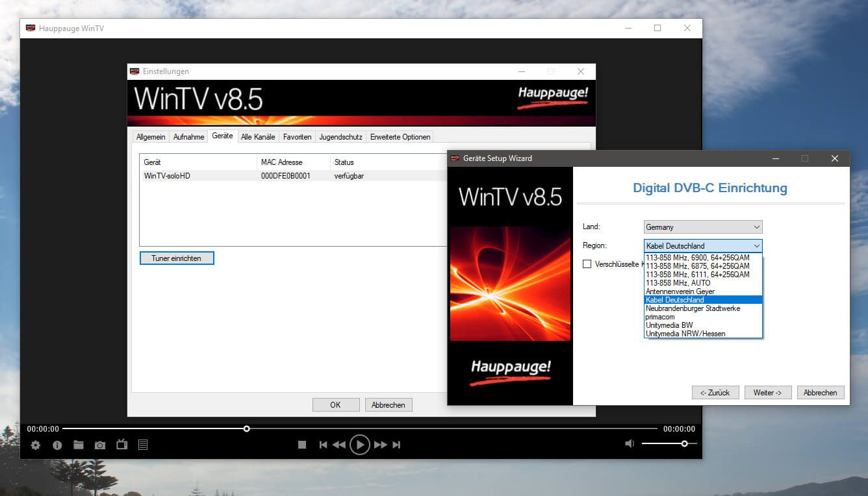Click the TV mode icon
The height and width of the screenshot is (496, 868).
[x=121, y=444]
